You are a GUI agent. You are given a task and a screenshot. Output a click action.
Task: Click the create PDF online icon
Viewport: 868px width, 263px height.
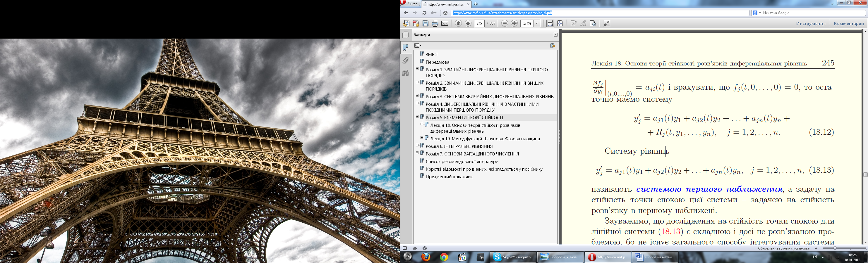tap(416, 23)
